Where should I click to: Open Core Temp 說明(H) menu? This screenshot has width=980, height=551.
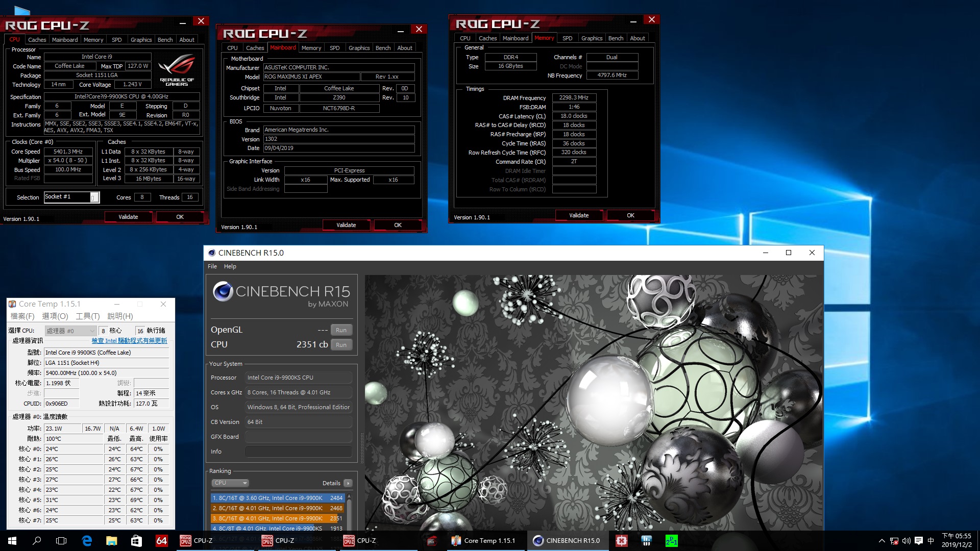coord(120,316)
